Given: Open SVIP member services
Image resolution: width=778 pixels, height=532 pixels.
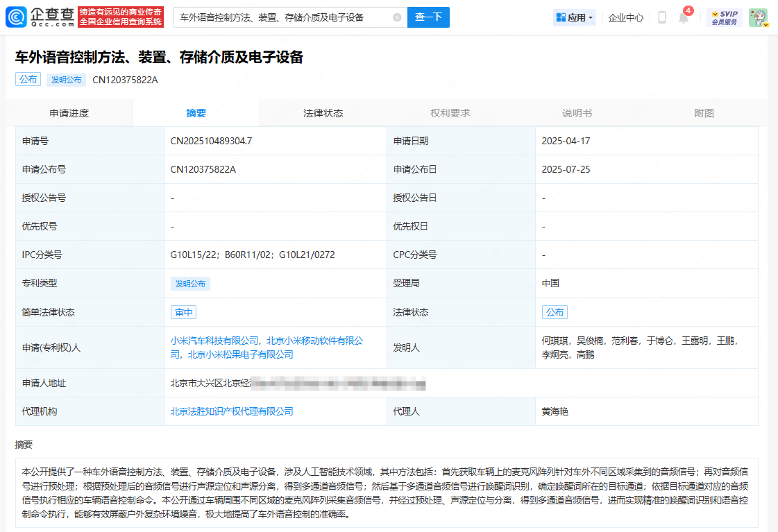Looking at the screenshot, I should tap(725, 17).
